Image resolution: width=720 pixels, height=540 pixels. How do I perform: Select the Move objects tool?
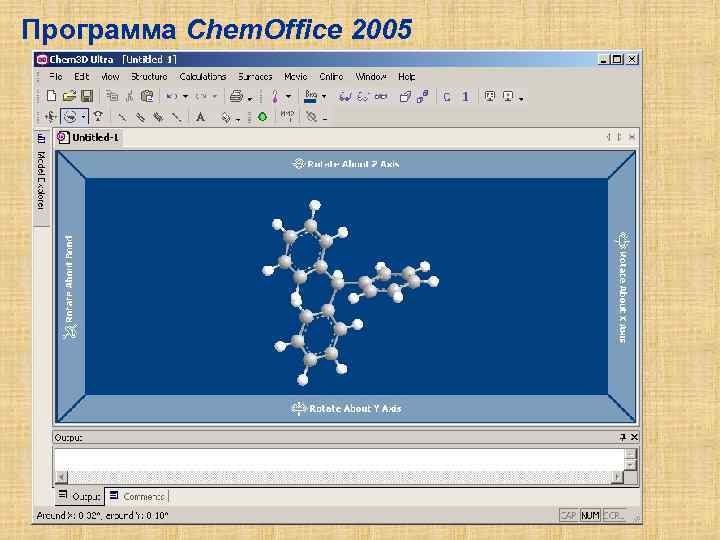pos(51,117)
